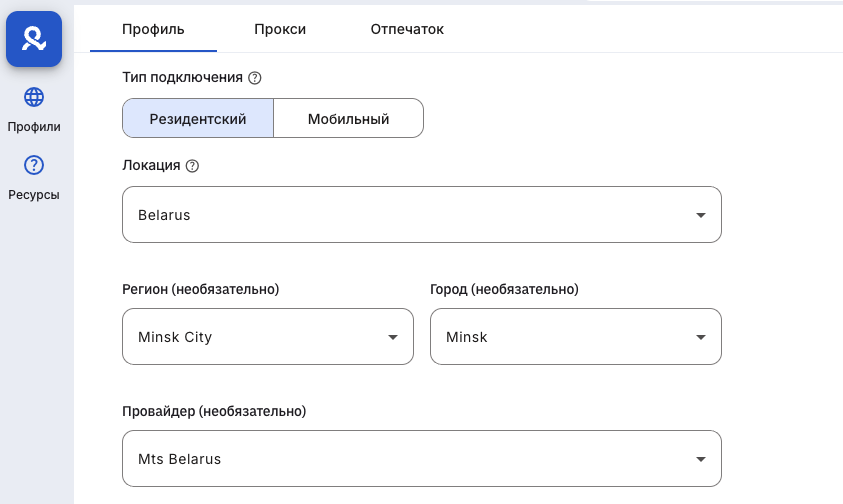
Task: Click the arrow in the Minsk City field
Action: [x=393, y=337]
